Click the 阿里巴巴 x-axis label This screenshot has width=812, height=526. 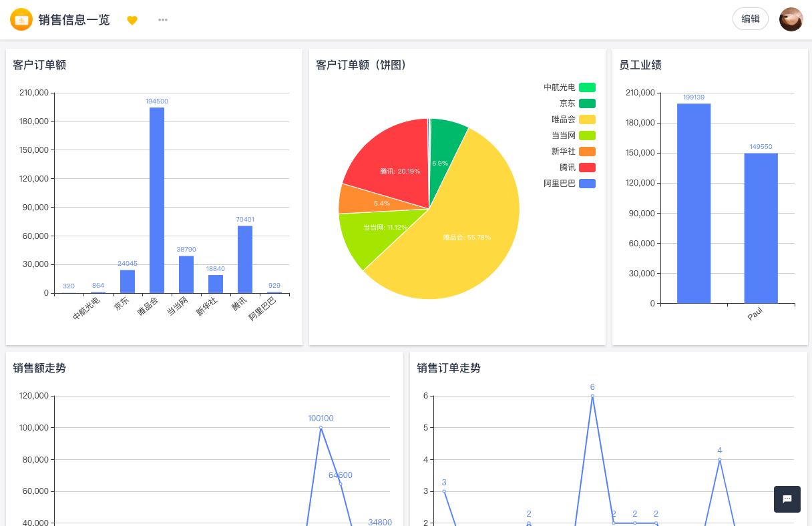[x=262, y=309]
